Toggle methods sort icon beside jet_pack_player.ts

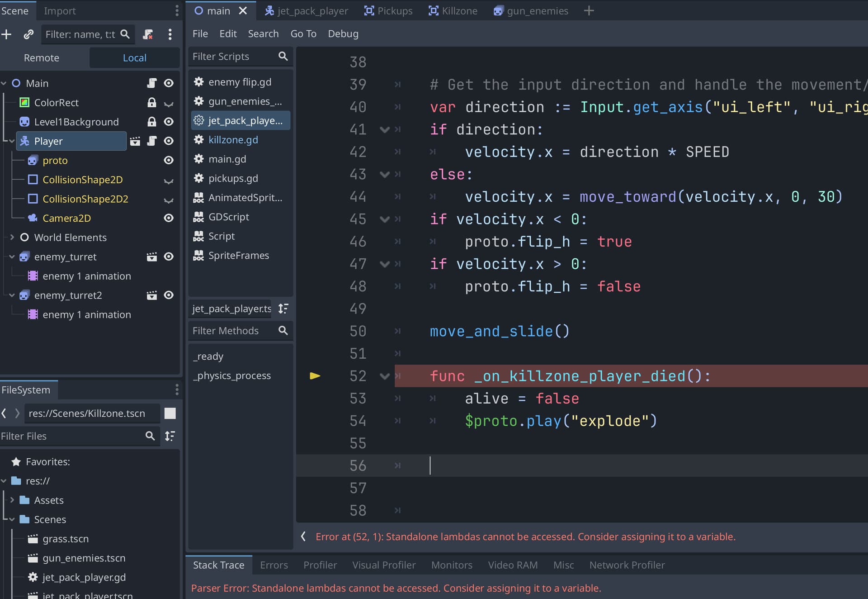tap(283, 309)
